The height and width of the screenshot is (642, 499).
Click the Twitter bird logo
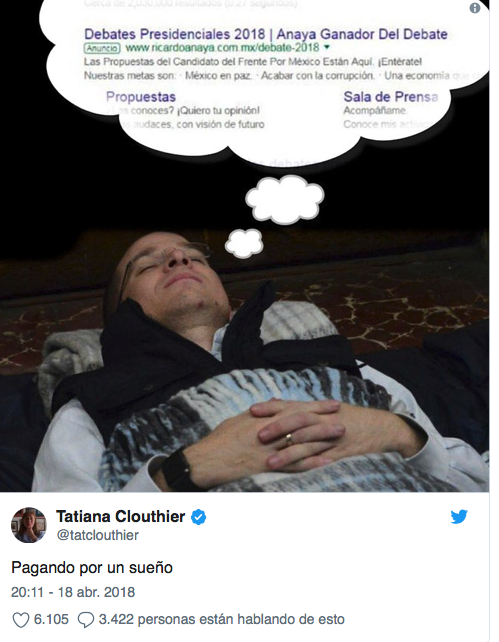[459, 516]
